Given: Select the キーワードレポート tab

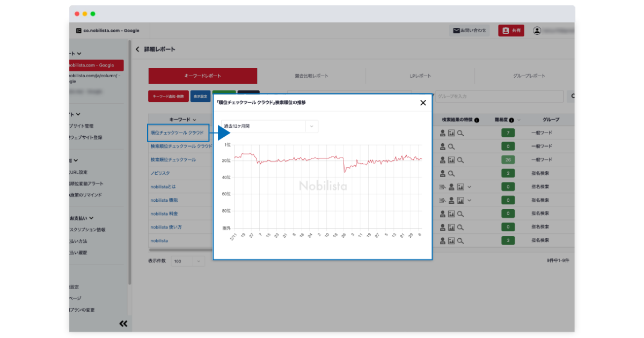Looking at the screenshot, I should (203, 76).
